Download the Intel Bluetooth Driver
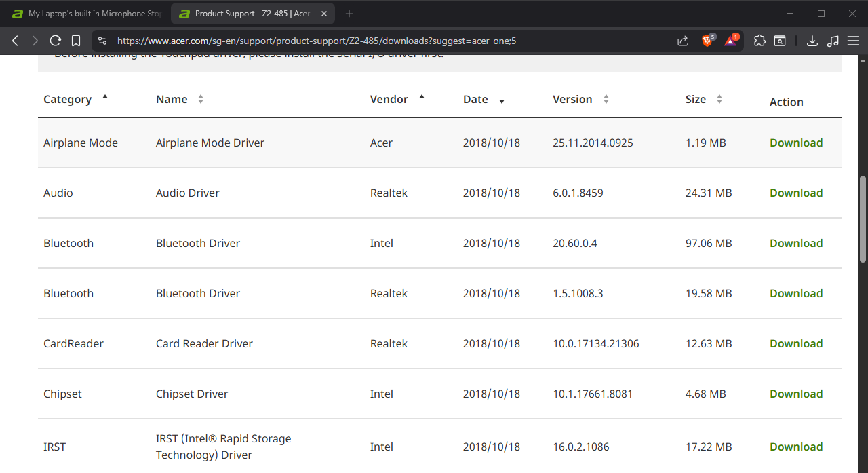 pyautogui.click(x=796, y=243)
